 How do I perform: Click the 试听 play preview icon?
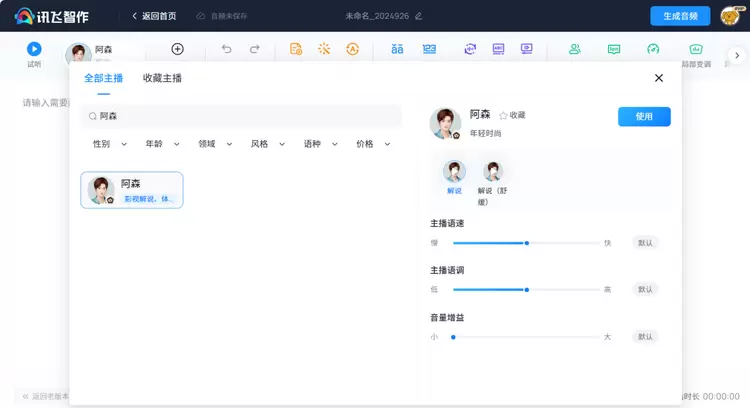tap(34, 48)
